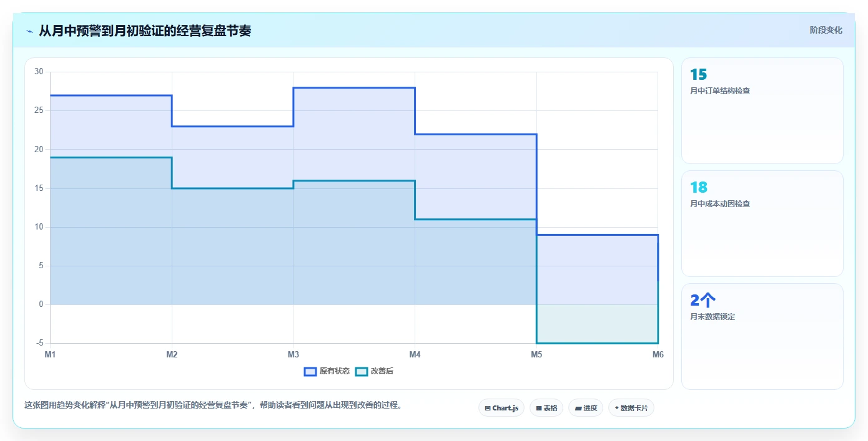This screenshot has height=441, width=868.
Task: Click the 阶段变化 label in header
Action: click(x=826, y=30)
